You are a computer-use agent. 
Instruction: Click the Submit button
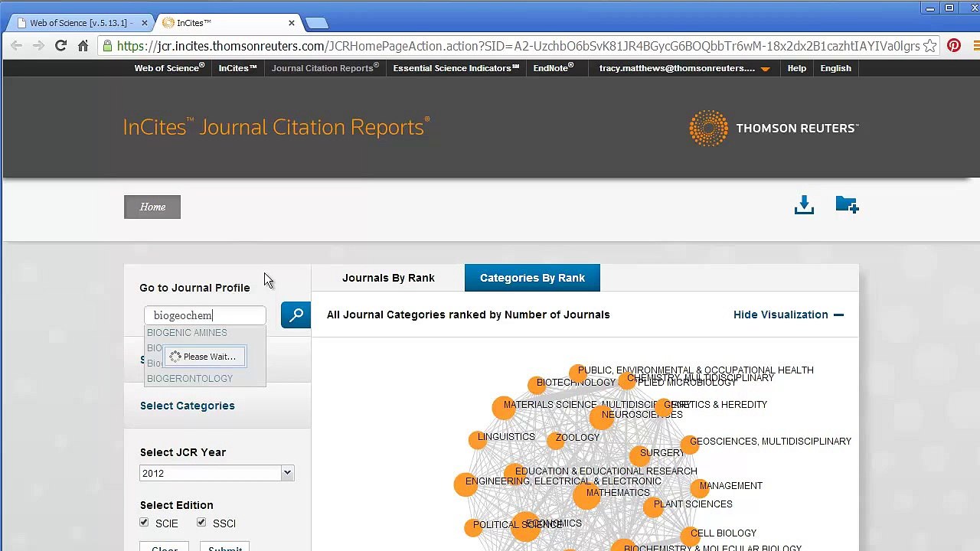click(225, 546)
